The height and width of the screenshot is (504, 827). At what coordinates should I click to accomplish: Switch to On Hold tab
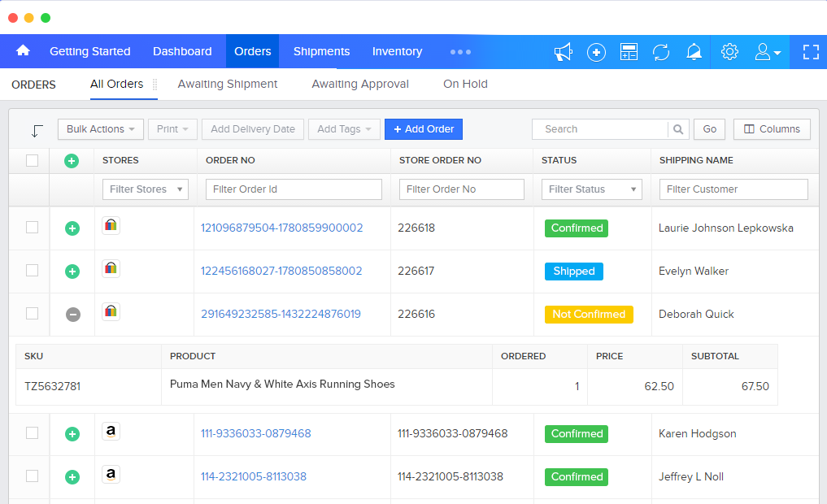[465, 84]
